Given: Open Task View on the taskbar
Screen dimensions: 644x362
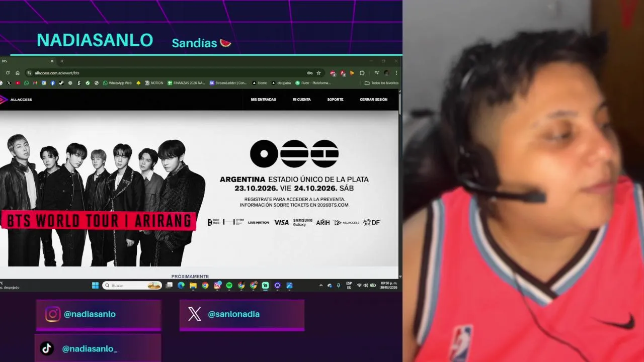Looking at the screenshot, I should pyautogui.click(x=169, y=286).
